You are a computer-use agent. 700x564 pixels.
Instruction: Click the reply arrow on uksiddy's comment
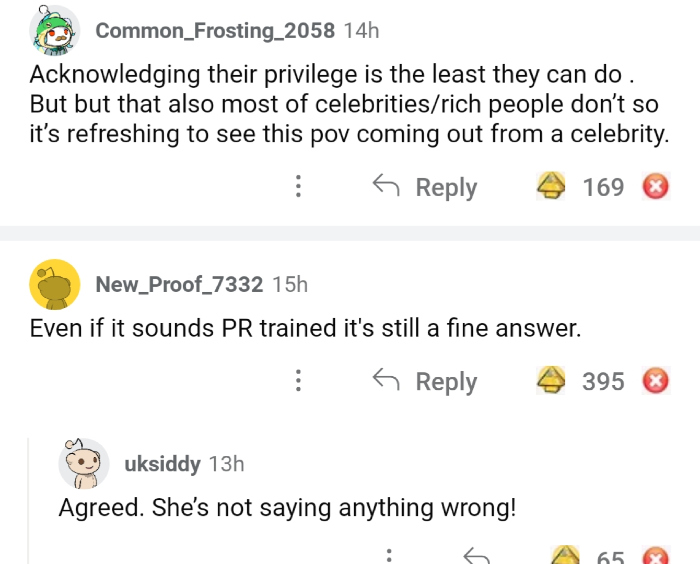point(475,556)
